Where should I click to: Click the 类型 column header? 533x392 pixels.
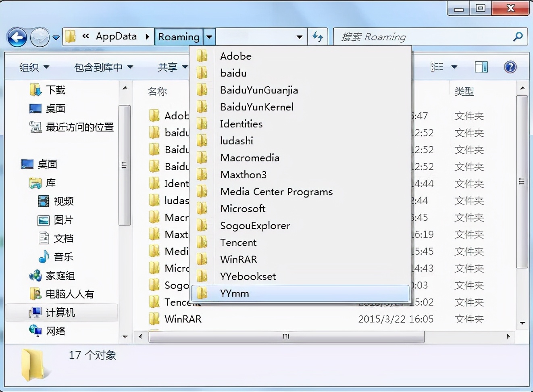464,92
